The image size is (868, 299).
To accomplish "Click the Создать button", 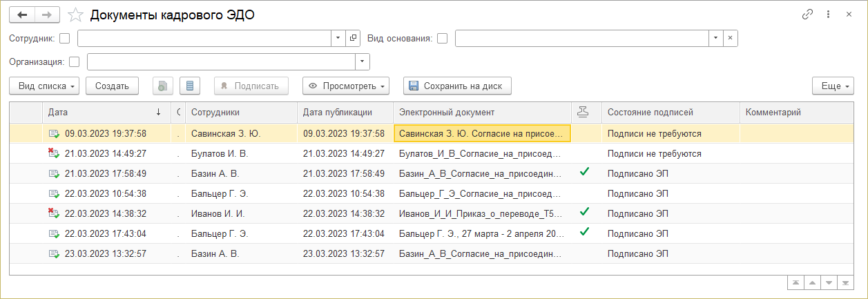I will coord(112,86).
